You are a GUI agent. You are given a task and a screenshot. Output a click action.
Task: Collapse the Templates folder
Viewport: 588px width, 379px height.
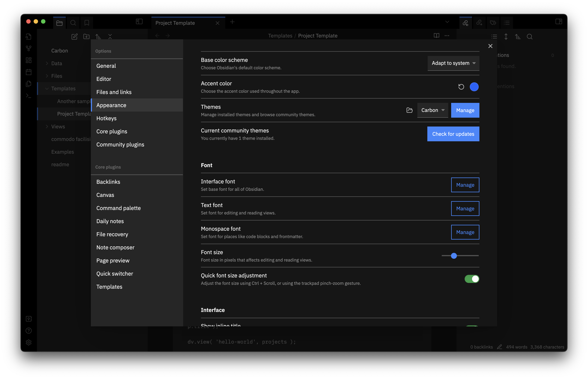[47, 89]
